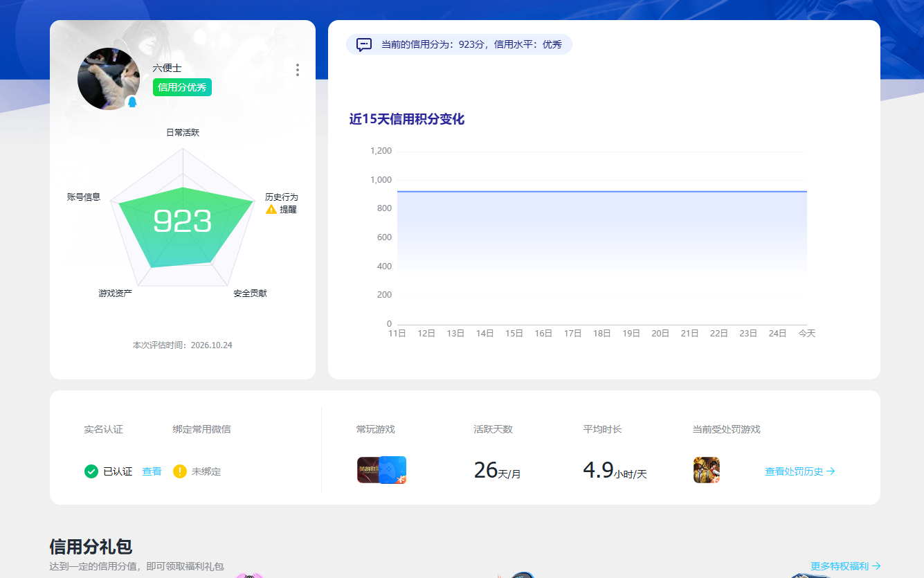This screenshot has height=578, width=924.
Task: Click the 本次评估时间：2026.10.24 text
Action: click(x=183, y=345)
